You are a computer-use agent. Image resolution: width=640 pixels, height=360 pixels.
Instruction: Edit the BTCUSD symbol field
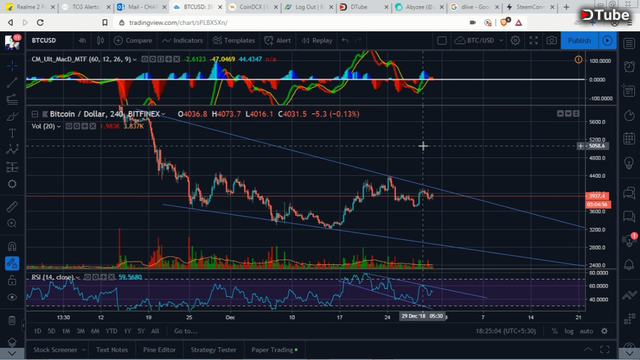(44, 40)
